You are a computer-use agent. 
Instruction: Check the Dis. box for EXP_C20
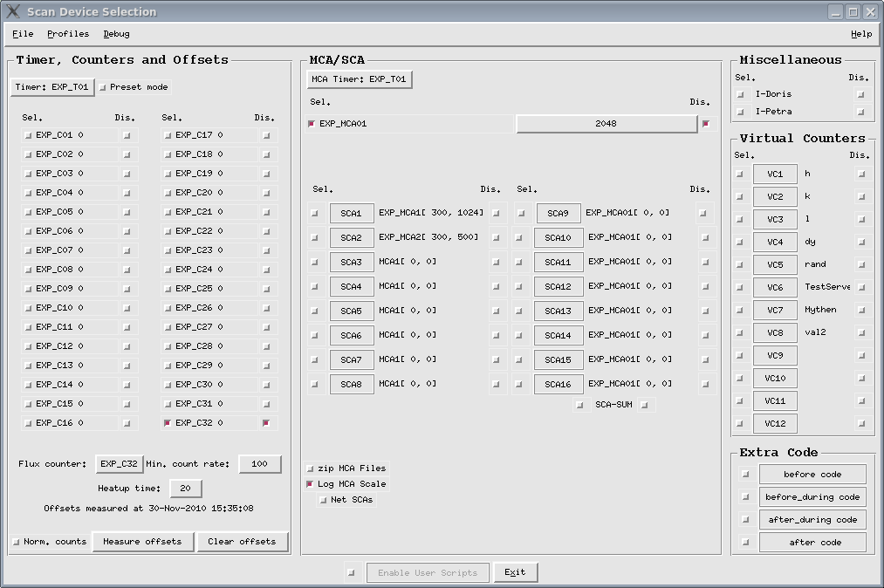click(x=266, y=193)
